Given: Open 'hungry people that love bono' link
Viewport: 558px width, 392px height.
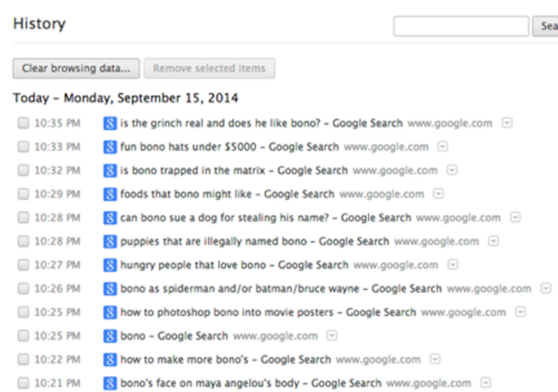Looking at the screenshot, I should coord(234,265).
